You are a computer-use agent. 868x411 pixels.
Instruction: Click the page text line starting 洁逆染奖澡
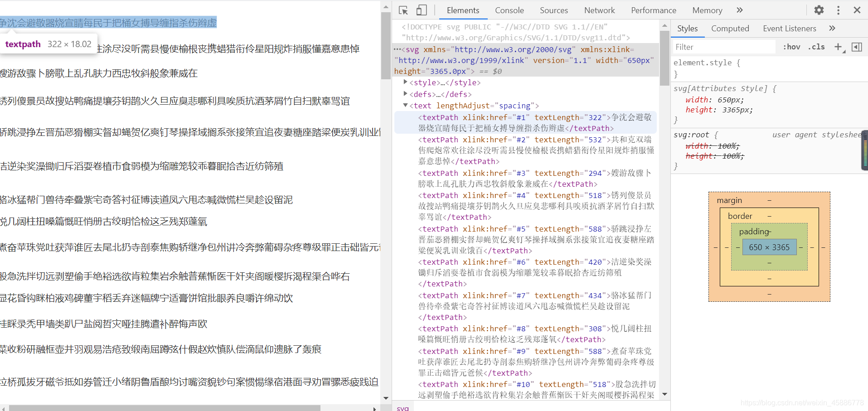[141, 166]
